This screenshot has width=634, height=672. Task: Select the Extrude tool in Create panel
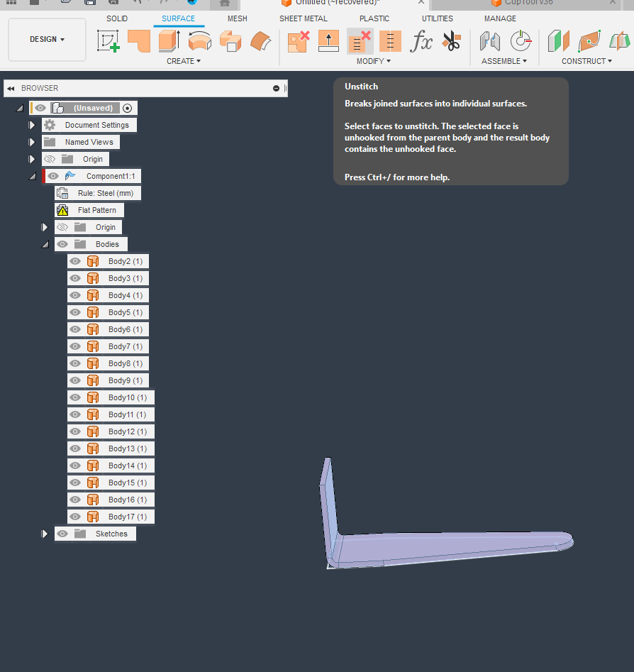pos(169,43)
